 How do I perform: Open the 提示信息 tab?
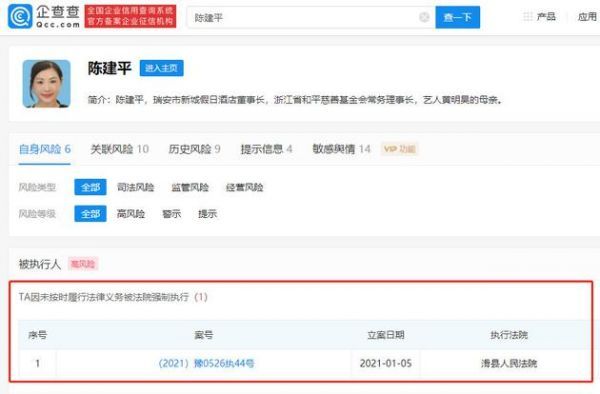tap(266, 149)
